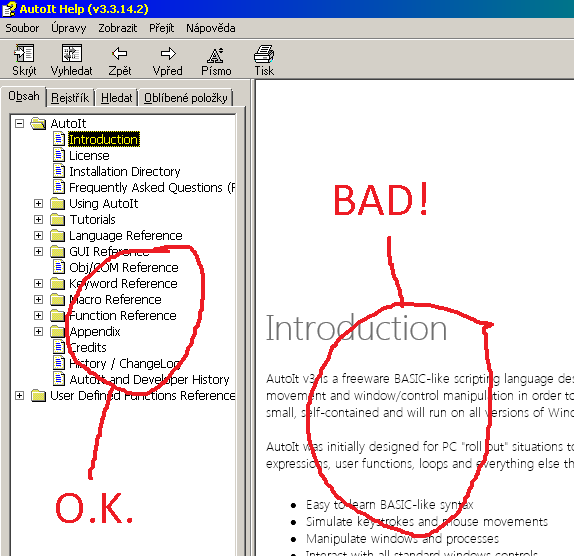Click the Introduction page icon
Viewport: 574px width, 556px height.
tap(59, 139)
